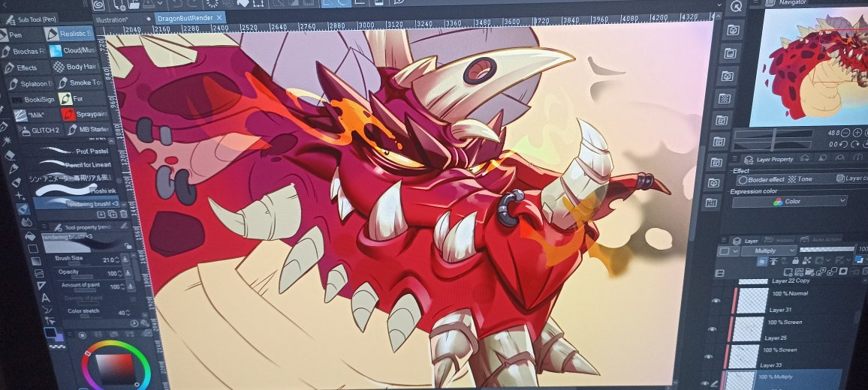Open Amount of paint dynamics button
Image resolution: width=868 pixels, height=390 pixels.
(131, 286)
